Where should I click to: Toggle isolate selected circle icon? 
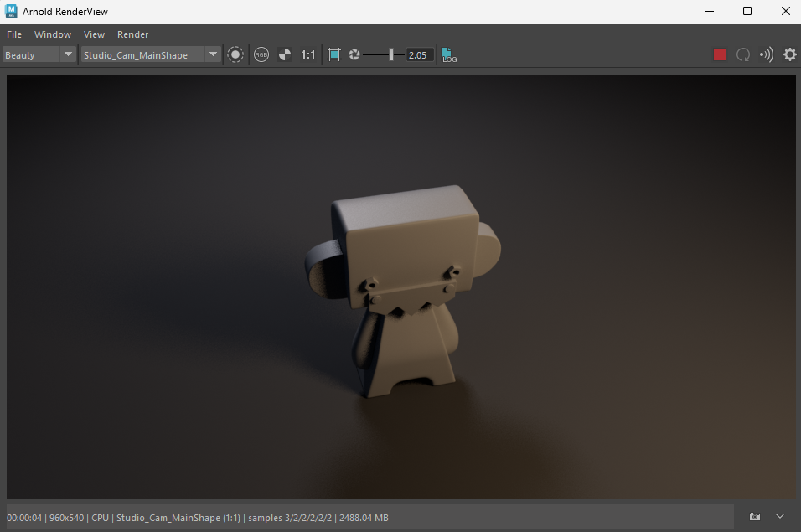point(235,54)
